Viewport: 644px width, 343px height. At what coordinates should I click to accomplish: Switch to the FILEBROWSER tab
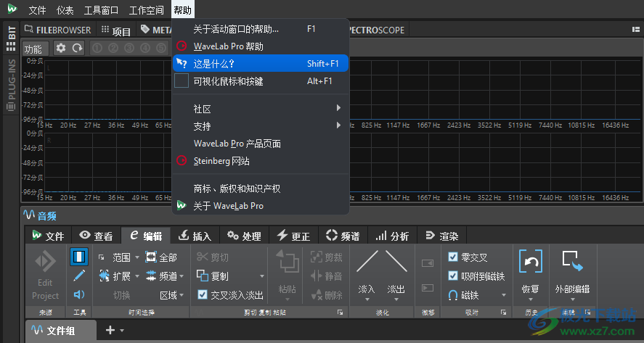58,30
